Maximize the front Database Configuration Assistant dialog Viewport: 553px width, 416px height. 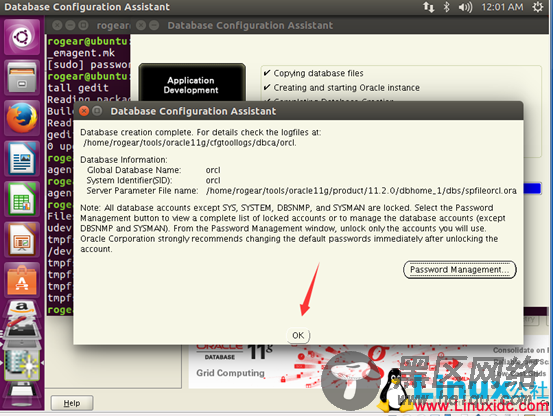(97, 111)
